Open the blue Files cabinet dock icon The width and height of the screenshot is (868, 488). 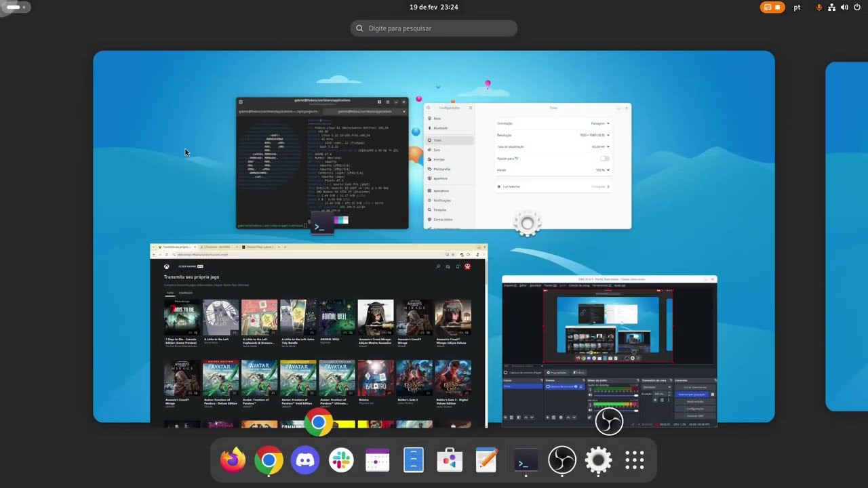click(413, 461)
